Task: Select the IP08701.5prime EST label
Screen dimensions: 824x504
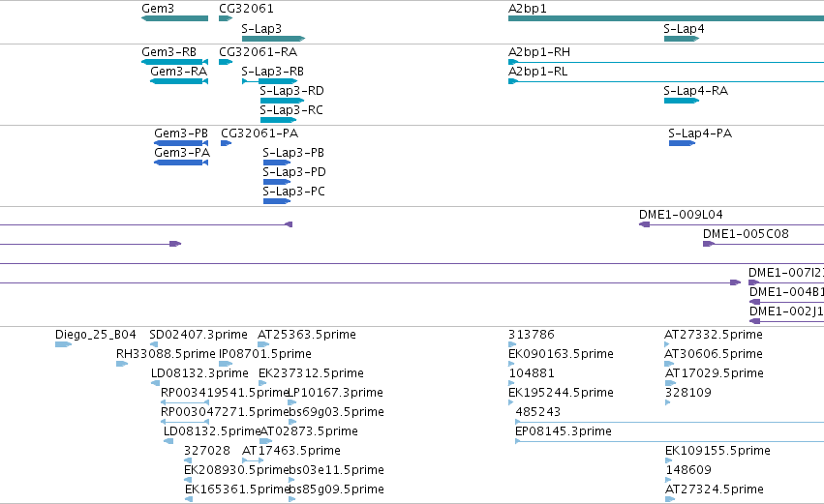Action: click(265, 354)
